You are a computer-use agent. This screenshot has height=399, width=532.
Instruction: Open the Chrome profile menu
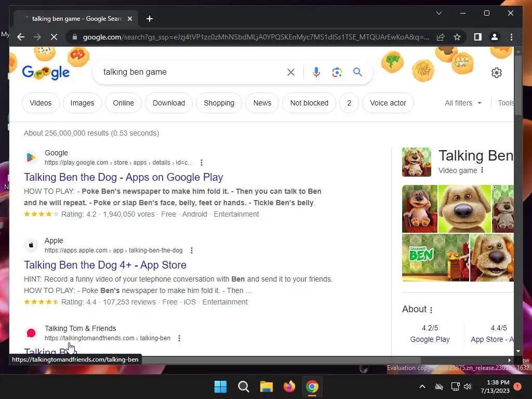495,37
